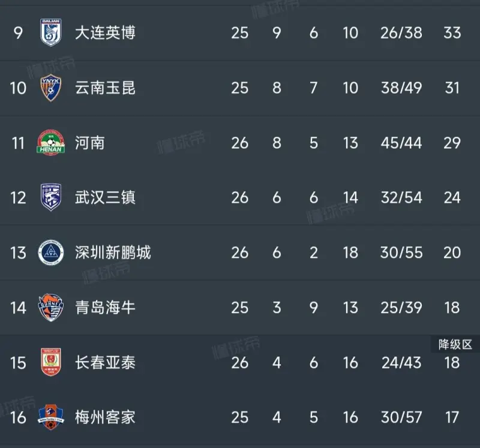Select the 云南玉昆 team name
The width and height of the screenshot is (480, 448).
105,88
